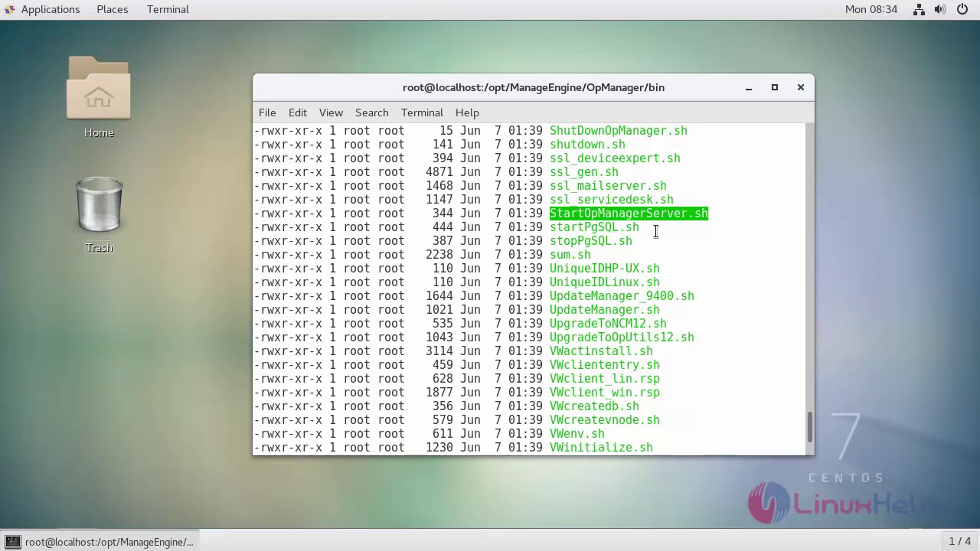Click the UpgradeToNCM12.sh filename

coord(608,324)
